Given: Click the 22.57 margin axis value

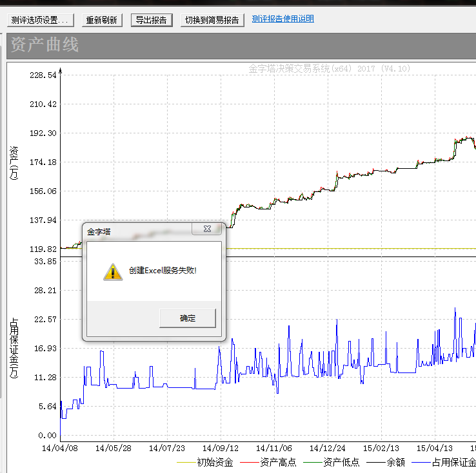Looking at the screenshot, I should pyautogui.click(x=45, y=319).
